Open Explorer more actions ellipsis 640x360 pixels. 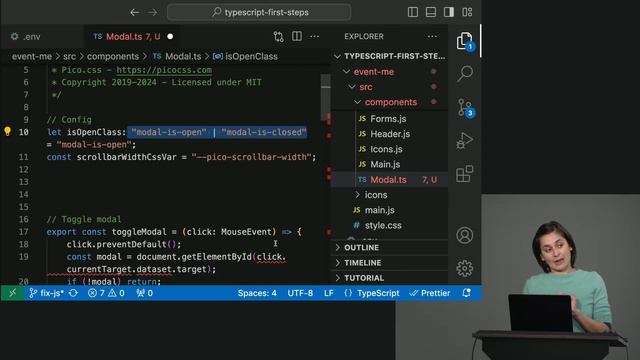432,36
